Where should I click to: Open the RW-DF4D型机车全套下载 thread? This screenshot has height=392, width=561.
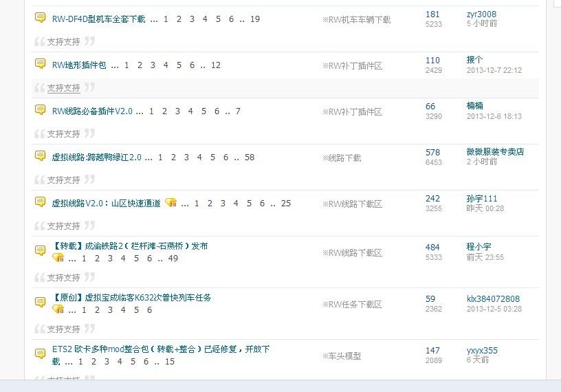[98, 19]
